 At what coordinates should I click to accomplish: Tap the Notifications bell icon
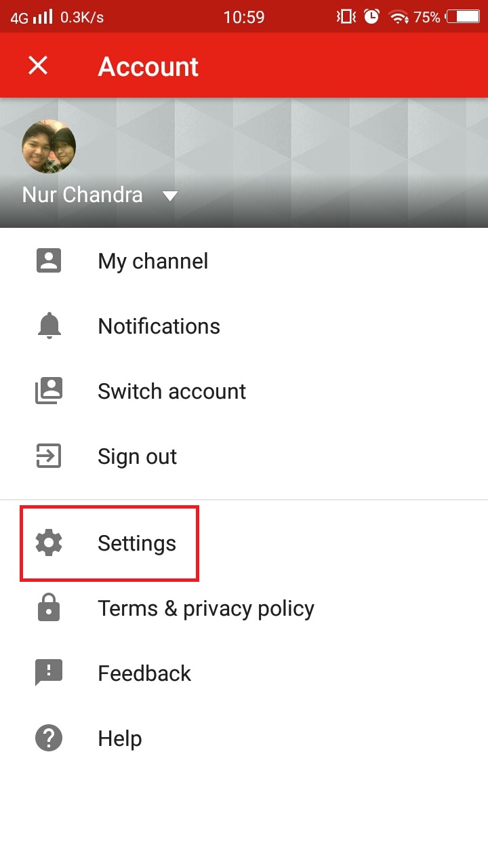(49, 326)
